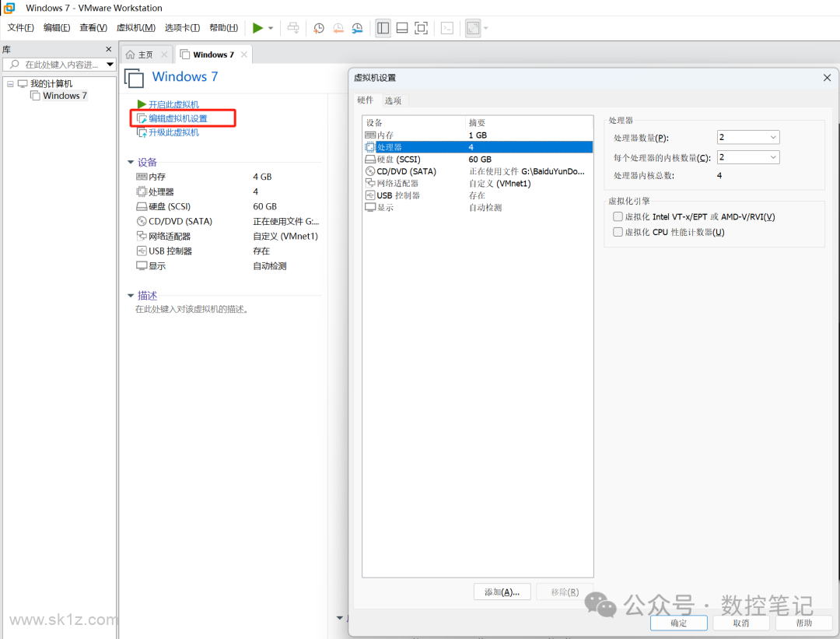Select USB 控制器 in settings device list

click(478, 195)
